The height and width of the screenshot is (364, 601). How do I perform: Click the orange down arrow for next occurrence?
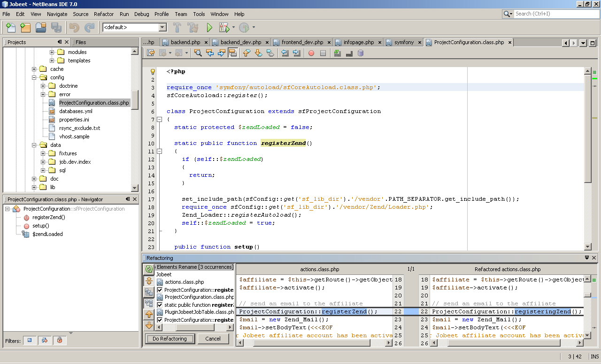point(149,325)
